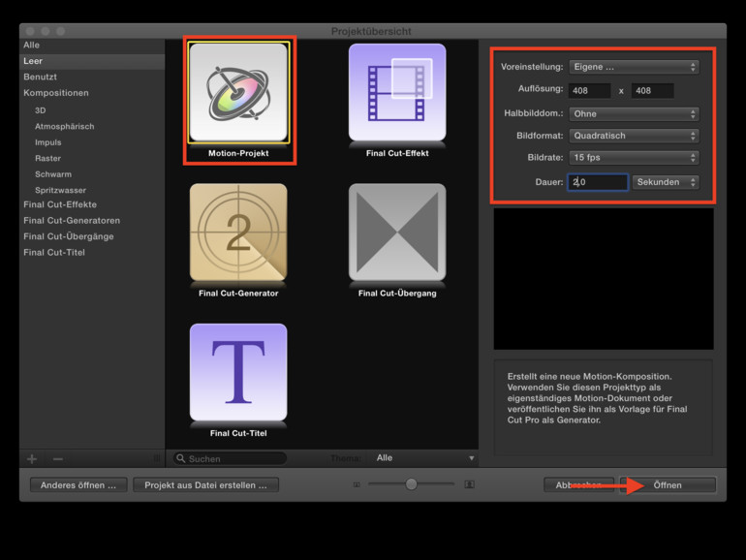Open the Halbbilddom. dropdown
The width and height of the screenshot is (746, 560).
tap(634, 114)
